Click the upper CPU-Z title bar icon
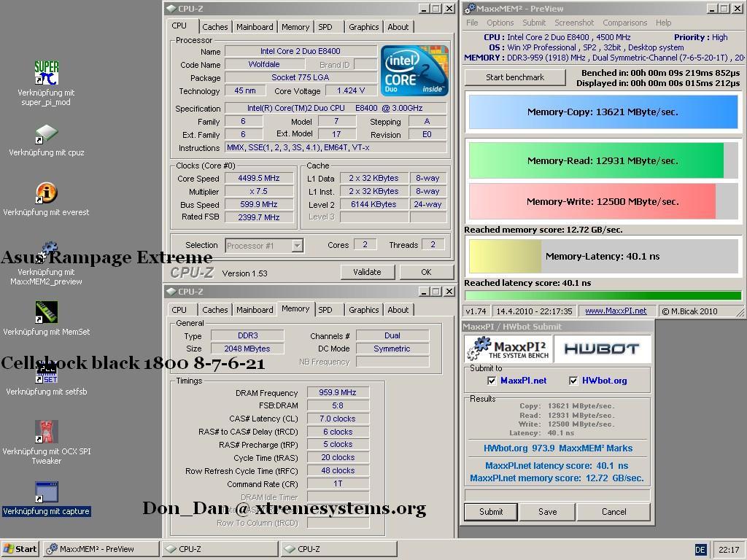 [x=171, y=8]
